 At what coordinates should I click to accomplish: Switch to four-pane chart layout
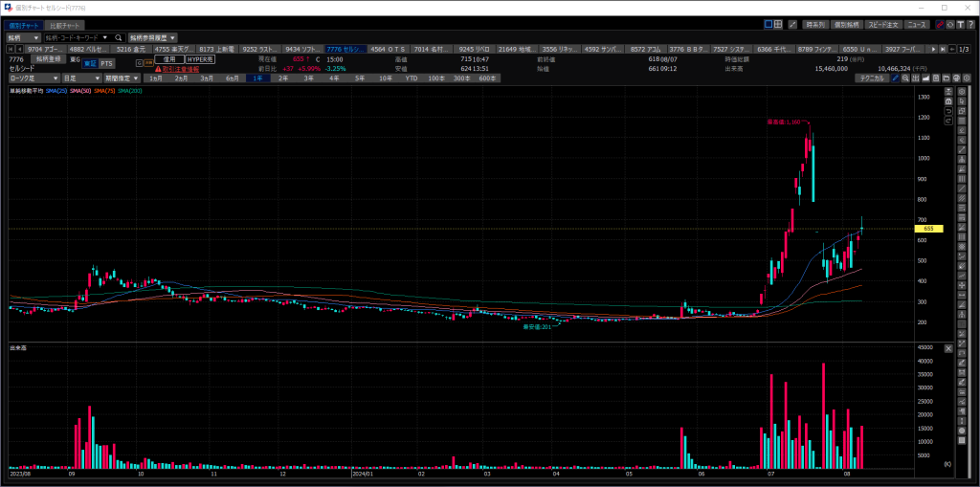(x=777, y=25)
